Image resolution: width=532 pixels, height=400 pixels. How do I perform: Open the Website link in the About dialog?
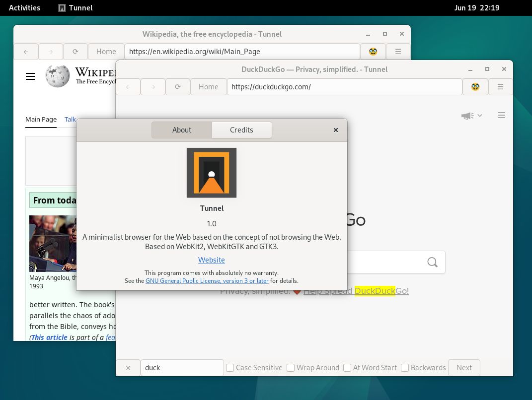(x=212, y=260)
